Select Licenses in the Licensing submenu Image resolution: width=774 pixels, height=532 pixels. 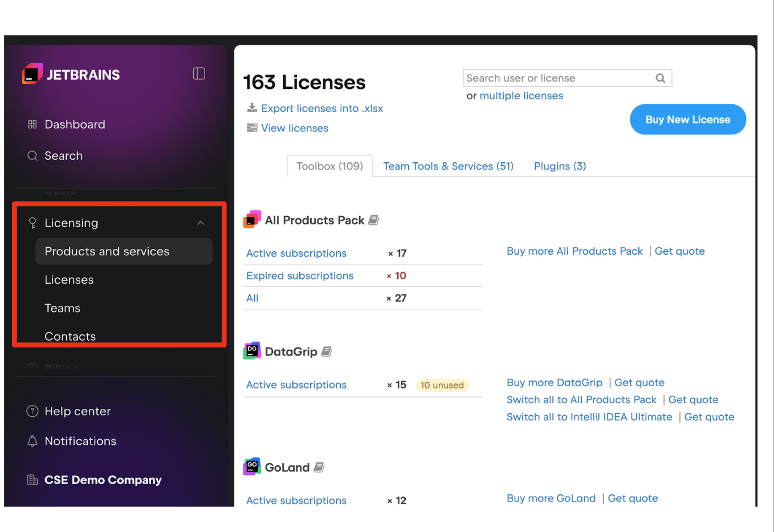[69, 280]
